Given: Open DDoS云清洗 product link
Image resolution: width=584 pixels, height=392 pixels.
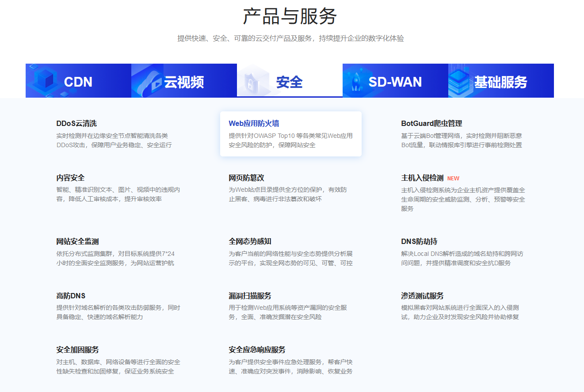Looking at the screenshot, I should tap(76, 123).
